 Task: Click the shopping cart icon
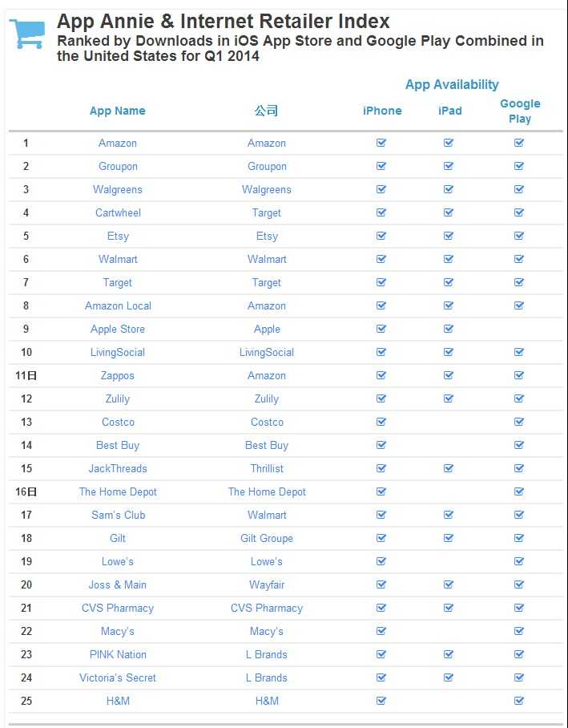pos(26,34)
